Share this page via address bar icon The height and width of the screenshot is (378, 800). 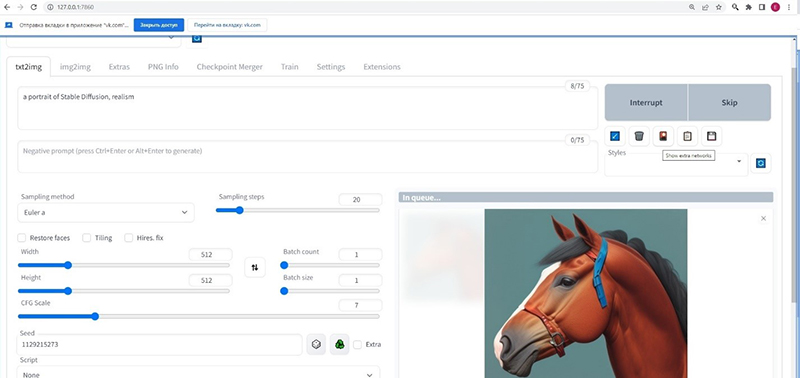(x=705, y=7)
